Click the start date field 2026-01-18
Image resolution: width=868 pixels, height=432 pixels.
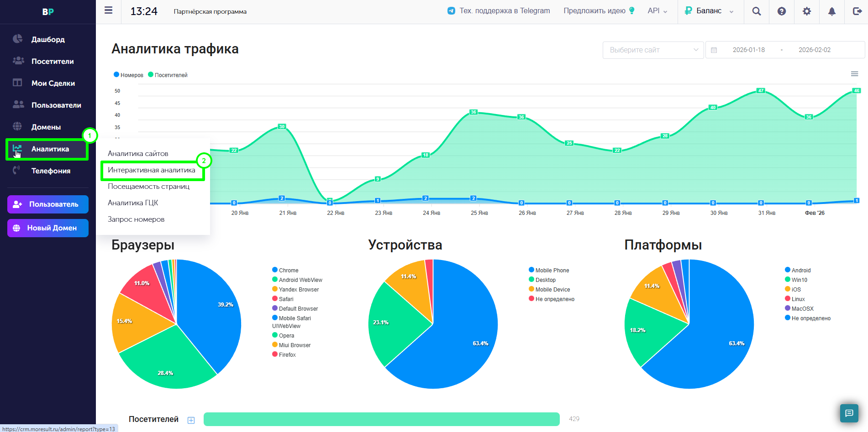click(749, 50)
